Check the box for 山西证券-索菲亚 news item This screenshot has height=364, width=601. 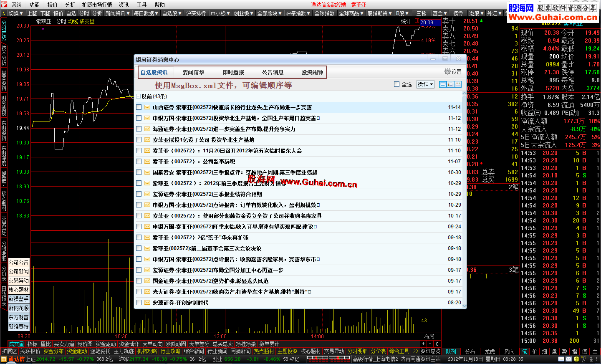pos(139,107)
